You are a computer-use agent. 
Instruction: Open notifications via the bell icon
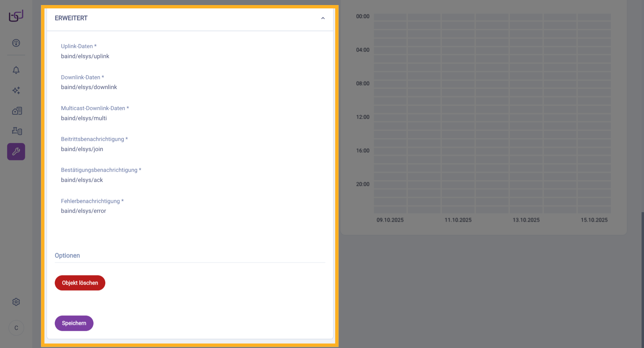16,70
